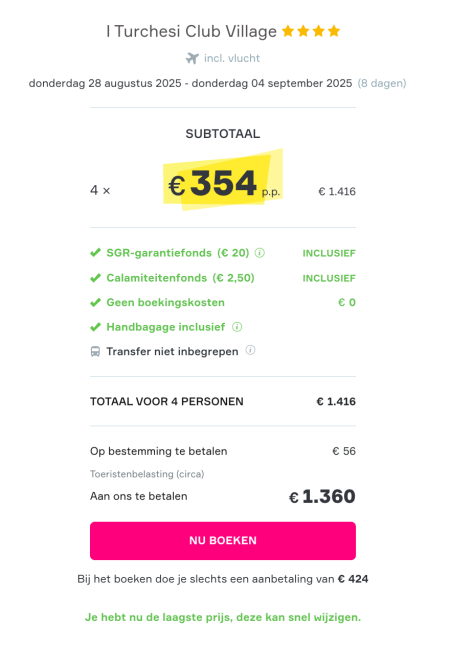The height and width of the screenshot is (648, 450).
Task: Click the SGR-garantiefonds info icon
Action: click(x=260, y=253)
